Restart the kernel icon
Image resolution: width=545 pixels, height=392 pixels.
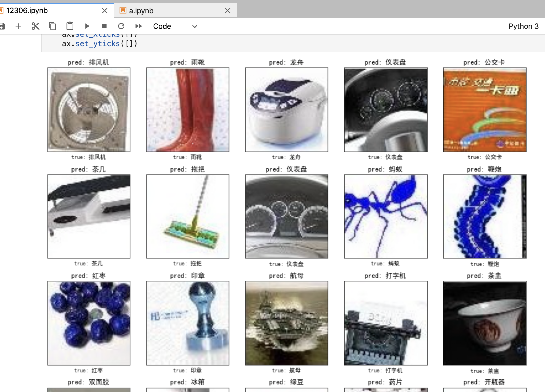click(x=121, y=26)
